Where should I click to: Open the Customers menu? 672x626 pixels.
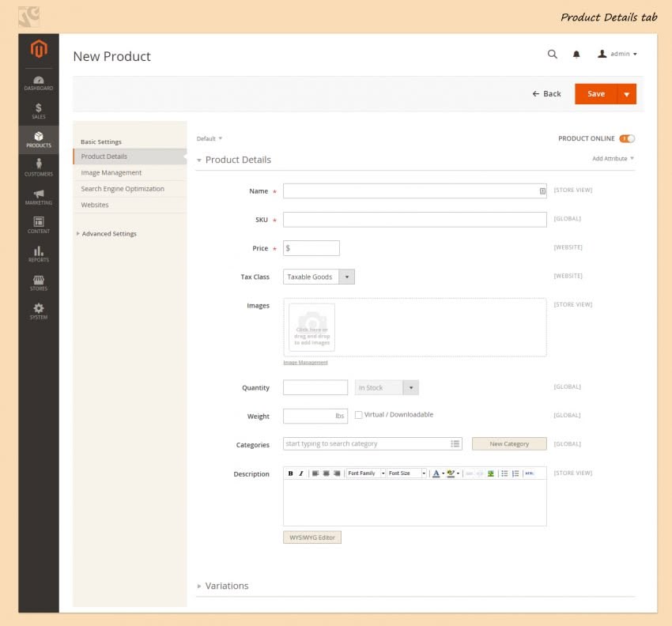pos(39,168)
